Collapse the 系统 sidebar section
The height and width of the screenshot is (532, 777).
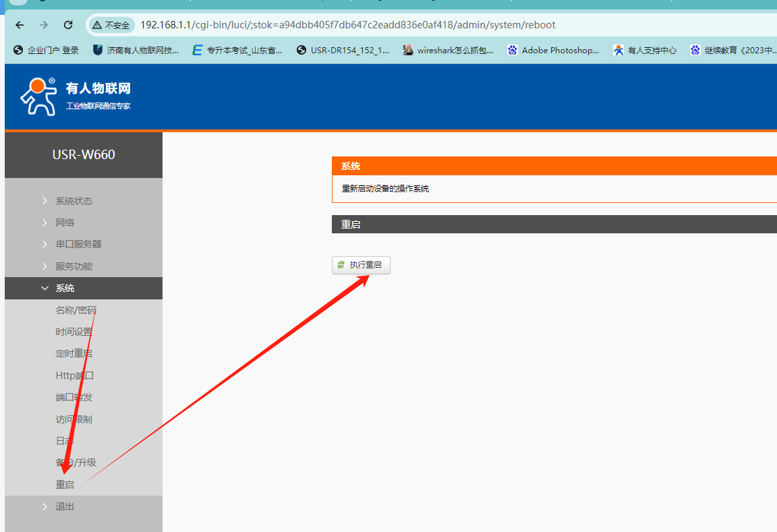65,288
